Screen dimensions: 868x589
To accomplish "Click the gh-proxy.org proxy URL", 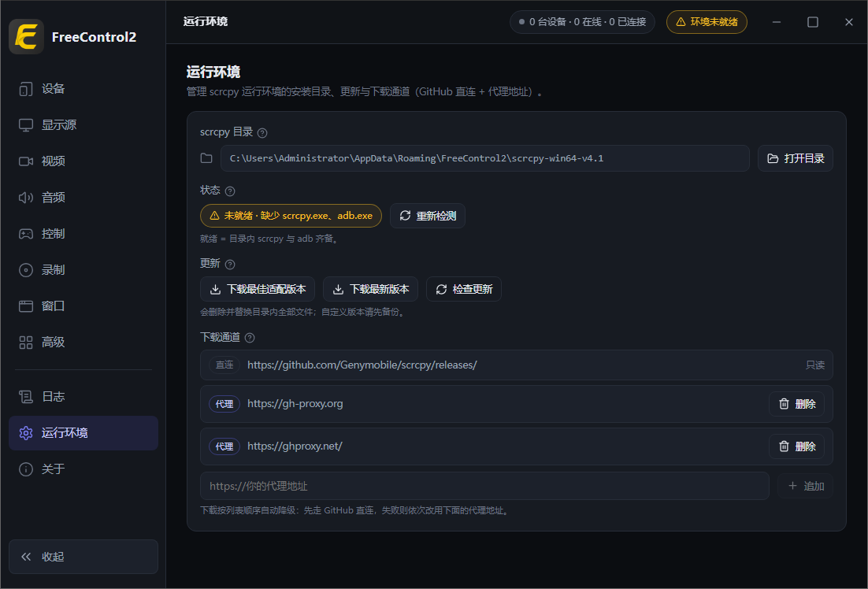I will pyautogui.click(x=295, y=403).
